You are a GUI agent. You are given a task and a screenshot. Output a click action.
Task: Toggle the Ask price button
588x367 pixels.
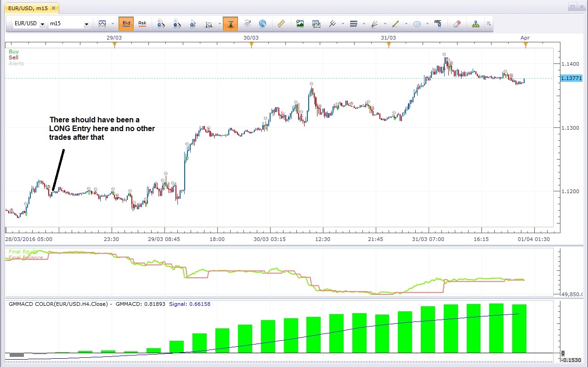(142, 24)
